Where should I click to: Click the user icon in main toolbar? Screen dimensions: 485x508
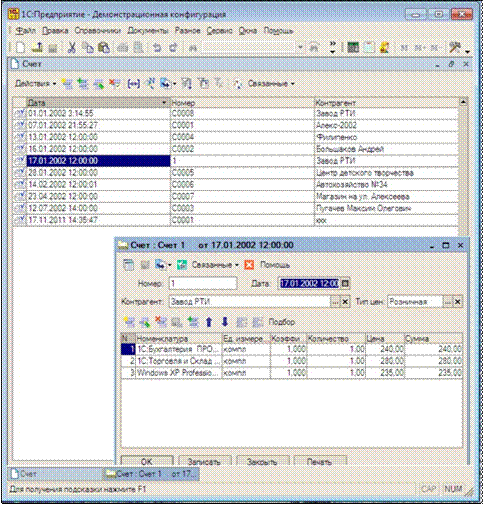click(385, 48)
